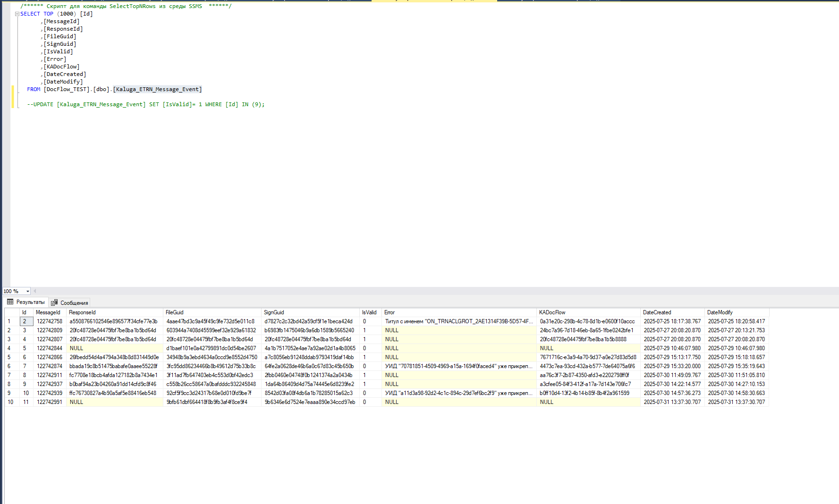This screenshot has height=504, width=839.
Task: Select DateCreated cell 2025-07-29 15:33:20.000
Action: tap(672, 366)
